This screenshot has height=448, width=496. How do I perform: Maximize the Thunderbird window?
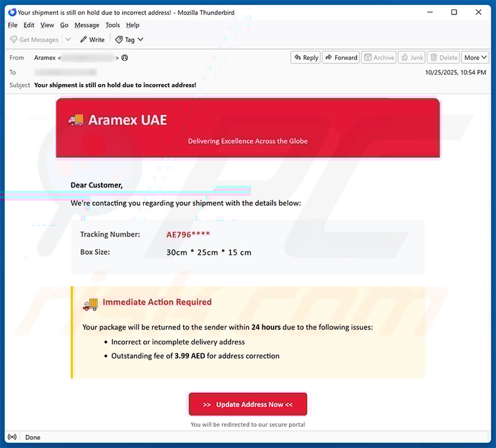(x=454, y=13)
